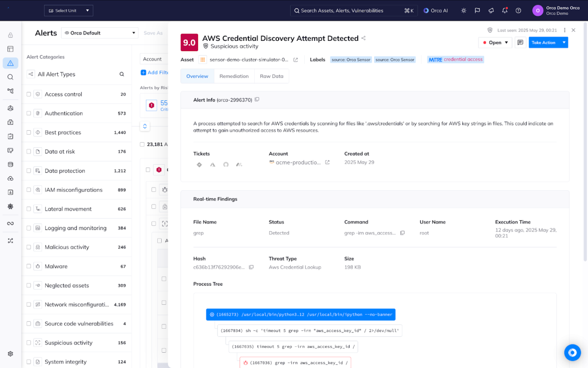Screen dimensions: 588x368
Task: Select python3.12 ipython process tree node
Action: (301, 315)
